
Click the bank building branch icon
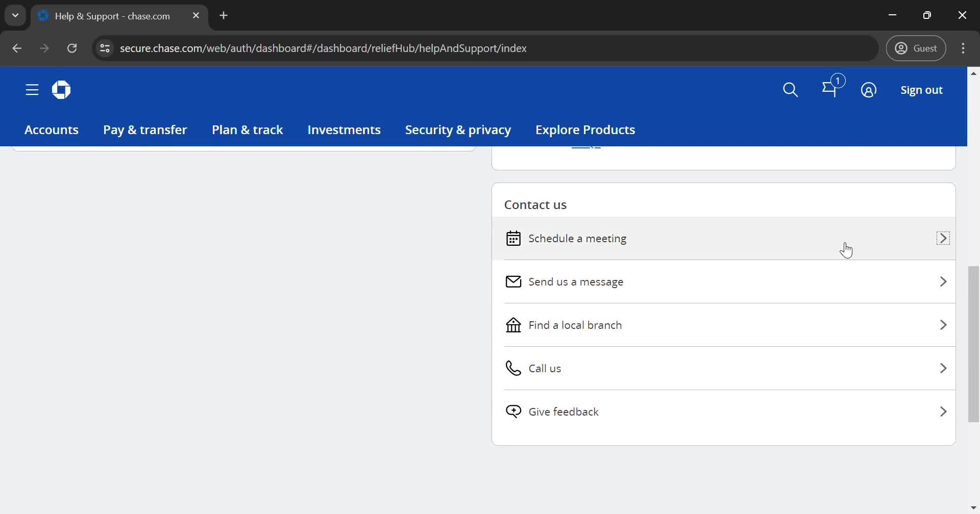coord(513,325)
